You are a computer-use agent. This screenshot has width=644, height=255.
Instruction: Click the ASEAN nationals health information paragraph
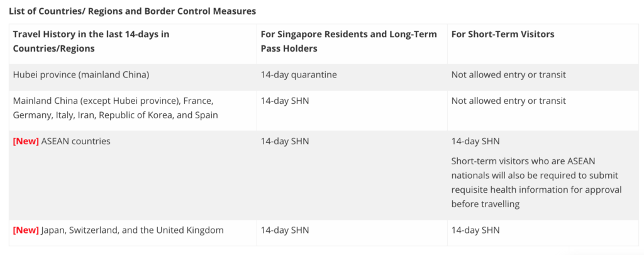click(536, 183)
